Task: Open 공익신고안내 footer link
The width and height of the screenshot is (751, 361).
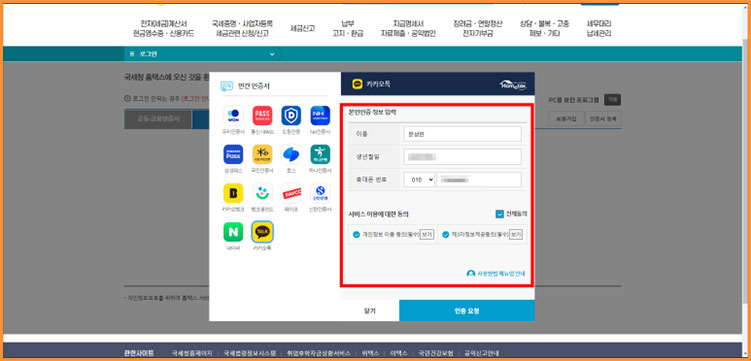Action: (481, 353)
